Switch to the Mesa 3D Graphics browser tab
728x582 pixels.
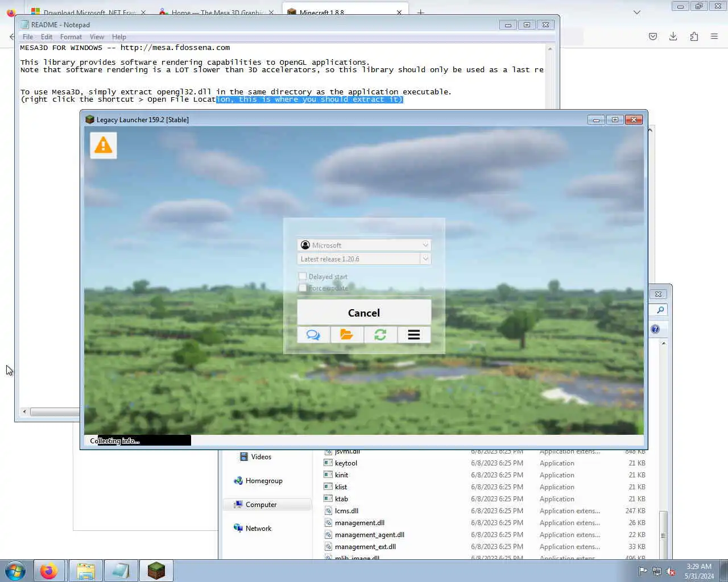point(216,12)
